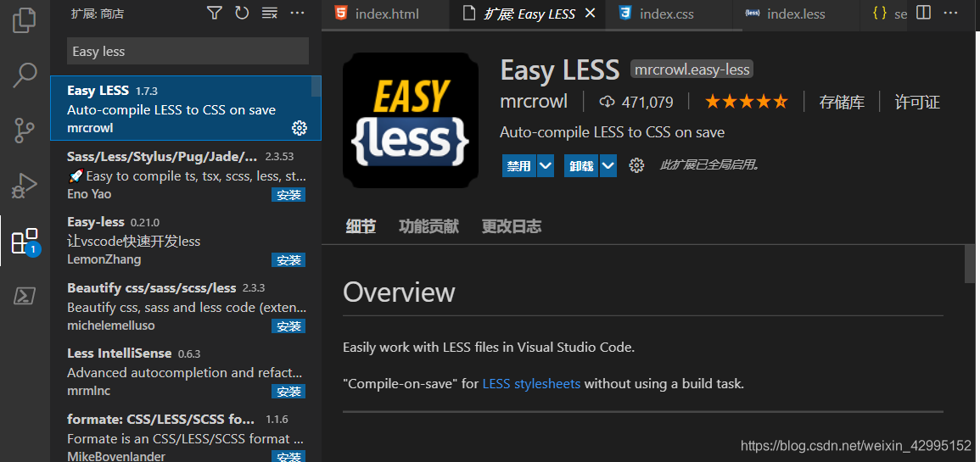Switch to index.html editor tab
This screenshot has width=980, height=462.
(385, 14)
